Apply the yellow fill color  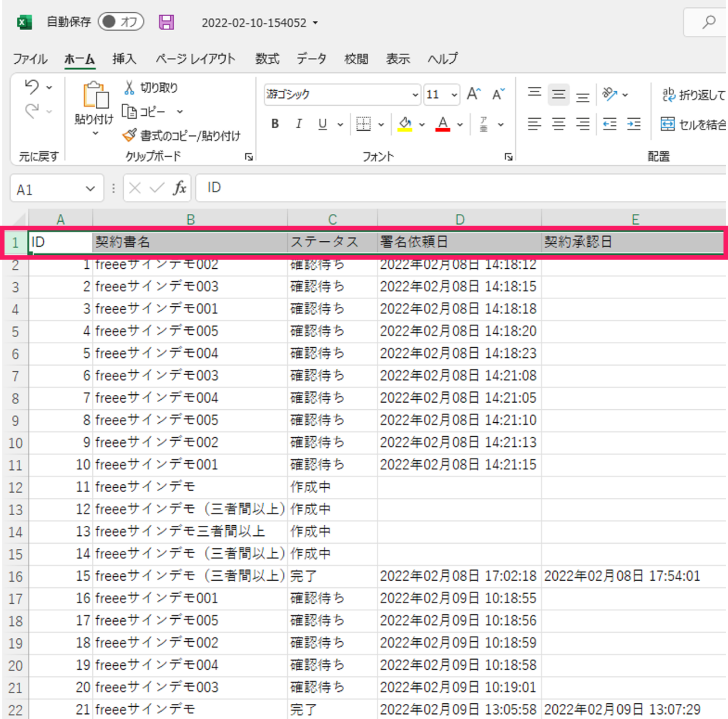tap(405, 124)
